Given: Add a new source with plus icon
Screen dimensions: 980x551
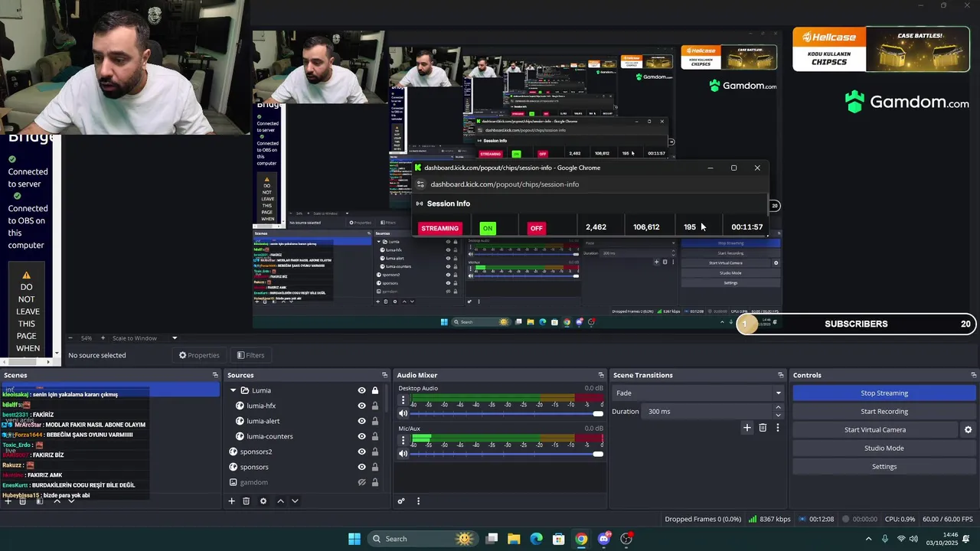Looking at the screenshot, I should pos(231,501).
